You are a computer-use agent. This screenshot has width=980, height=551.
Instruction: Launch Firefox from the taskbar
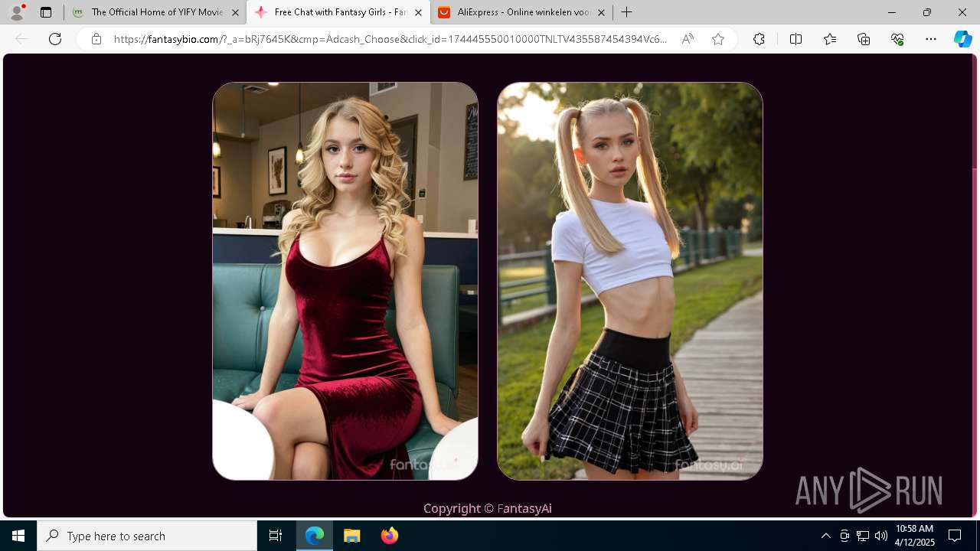pos(389,536)
